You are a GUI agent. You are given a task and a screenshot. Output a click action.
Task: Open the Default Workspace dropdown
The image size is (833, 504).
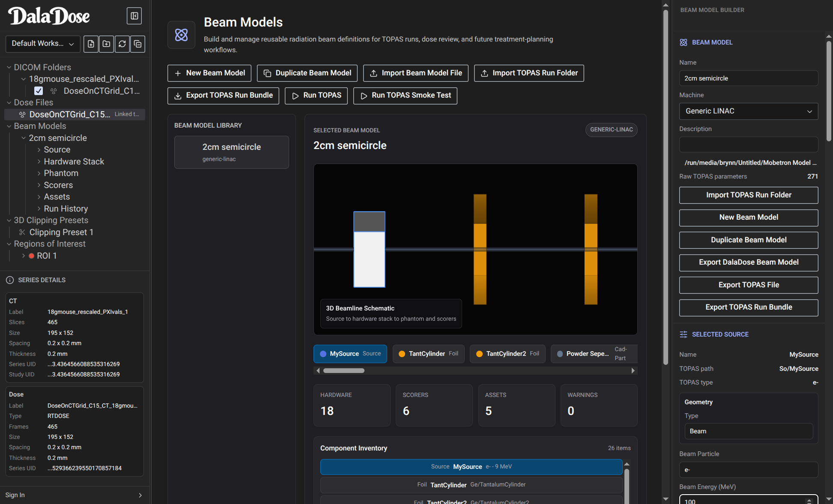pos(43,44)
